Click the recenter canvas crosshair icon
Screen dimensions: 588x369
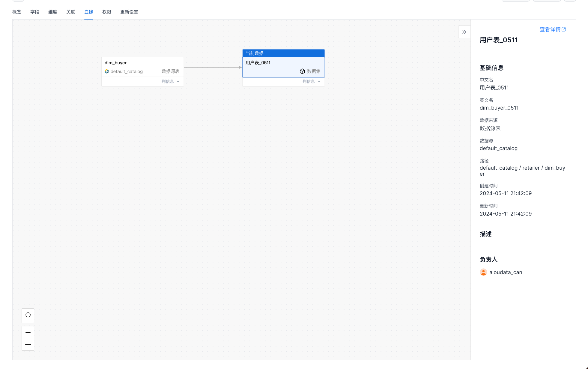point(28,315)
